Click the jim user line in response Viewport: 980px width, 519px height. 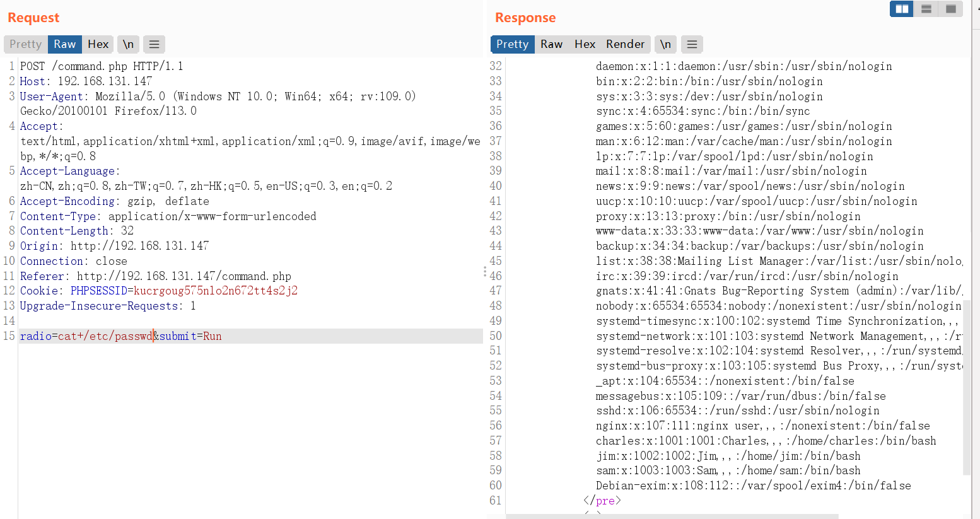point(728,456)
